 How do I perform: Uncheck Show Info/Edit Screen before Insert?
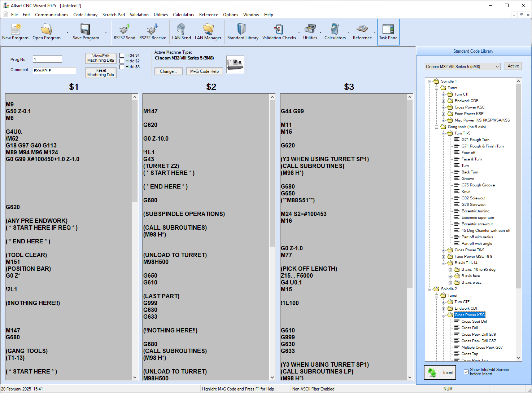click(x=466, y=372)
